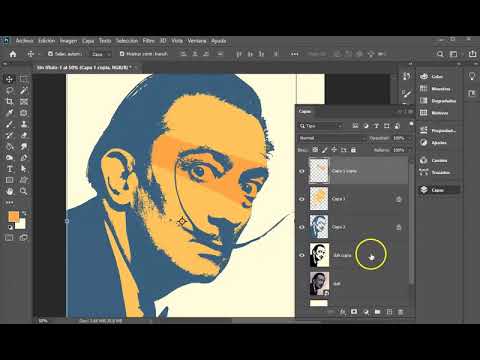Open the Opacidad value dropdown arrow
480x360 pixels.
(409, 138)
